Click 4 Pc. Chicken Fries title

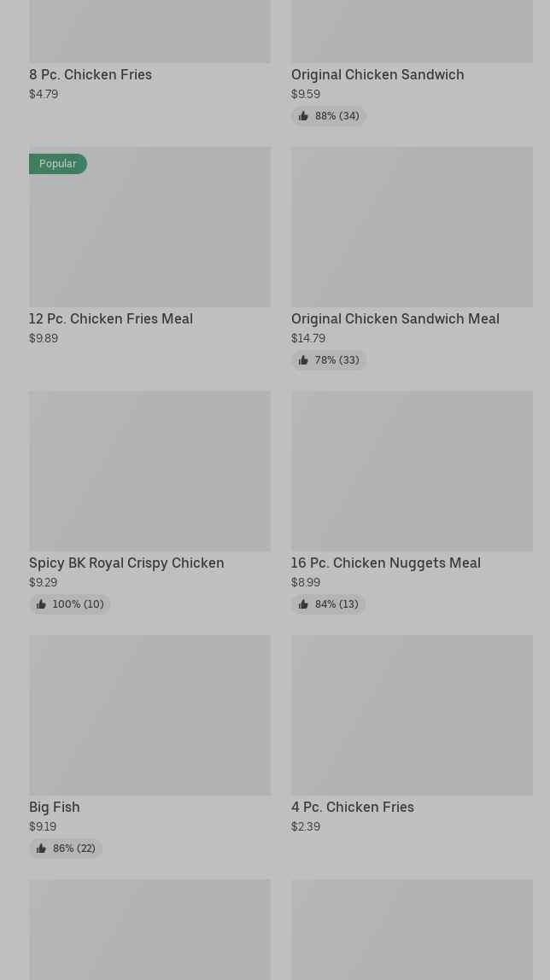coord(353,807)
